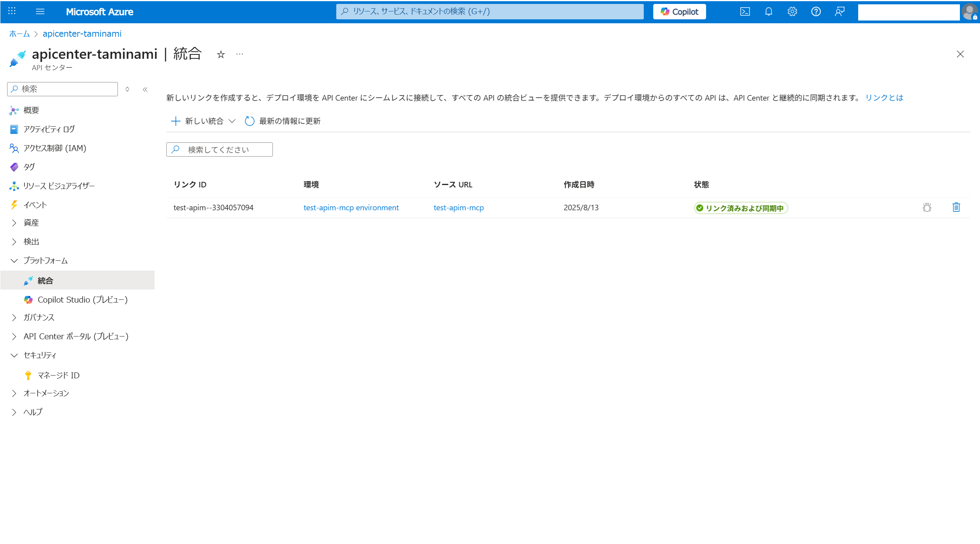980x544 pixels.
Task: Open the リンクとは help link
Action: coord(884,98)
